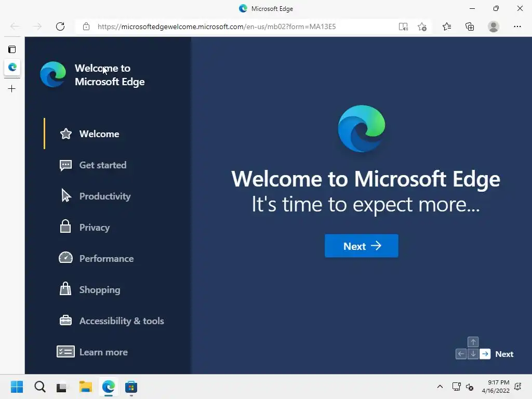Click the back navigation arrow
Image resolution: width=532 pixels, height=399 pixels.
click(15, 26)
